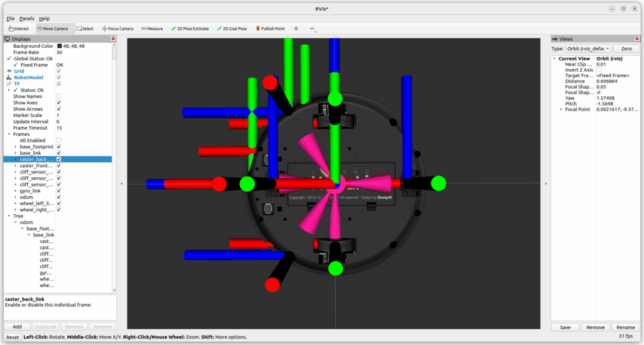Click the Focus Camera tool
Screen dimensions: 644x345
click(x=118, y=28)
